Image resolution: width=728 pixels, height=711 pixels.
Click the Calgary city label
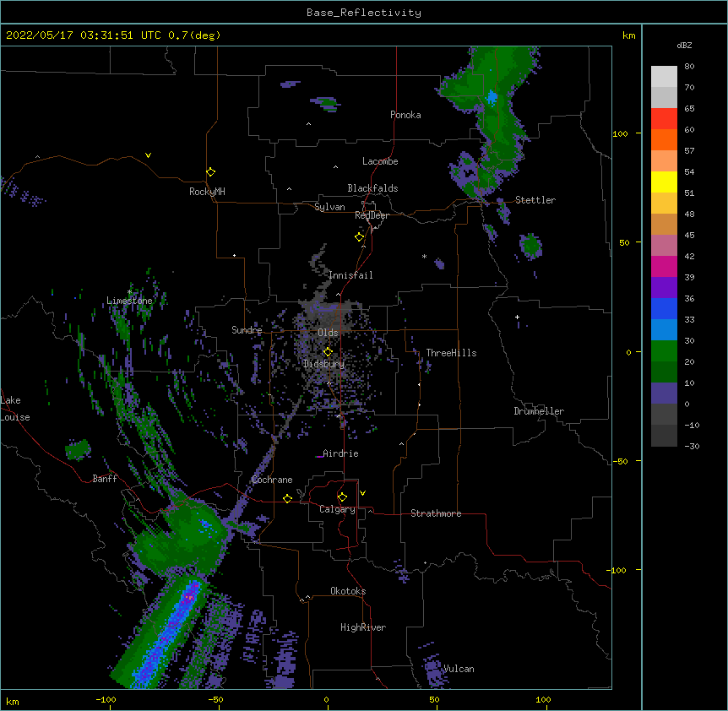click(x=337, y=509)
